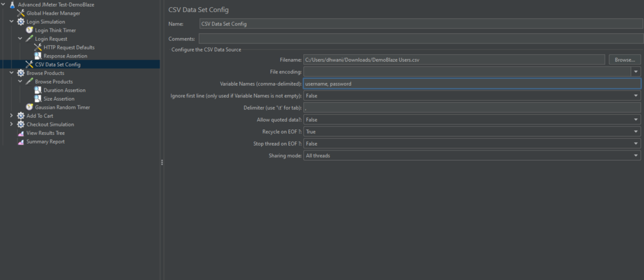Open the Sharing mode dropdown
This screenshot has width=644, height=280.
[x=636, y=155]
